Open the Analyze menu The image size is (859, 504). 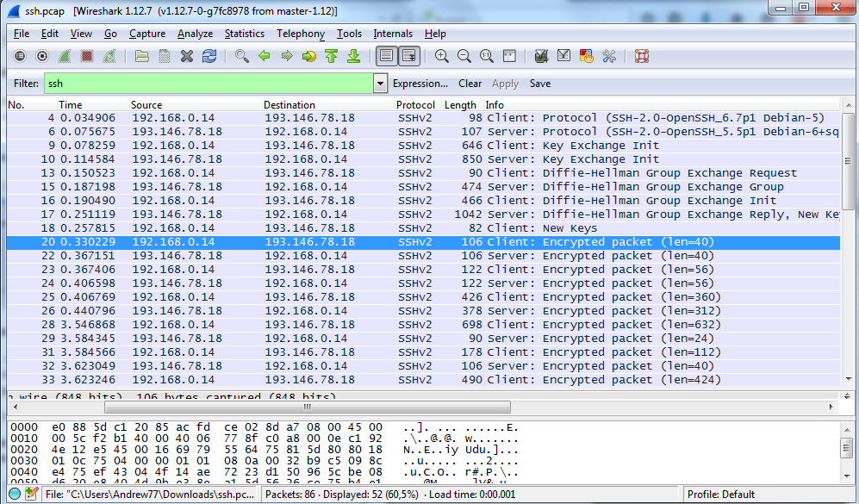pos(195,34)
